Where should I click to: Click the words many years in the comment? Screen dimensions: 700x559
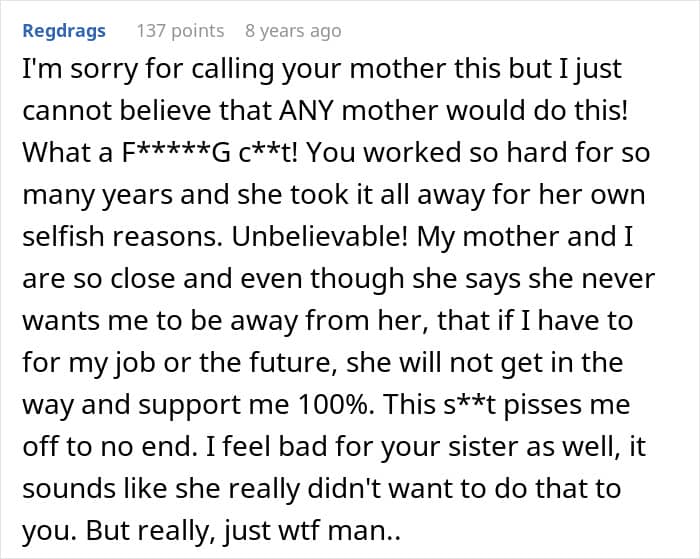click(x=97, y=196)
